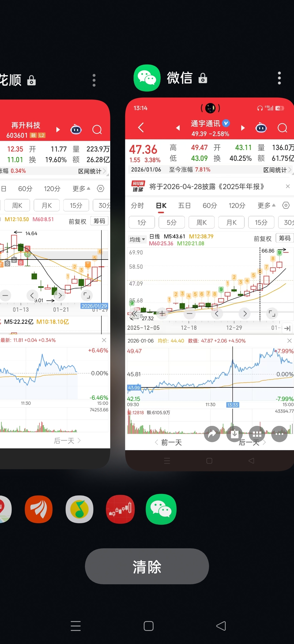Viewport: 294px width, 644px height.
Task: Open the robot assistant in the WeChat card
Action: (261, 127)
